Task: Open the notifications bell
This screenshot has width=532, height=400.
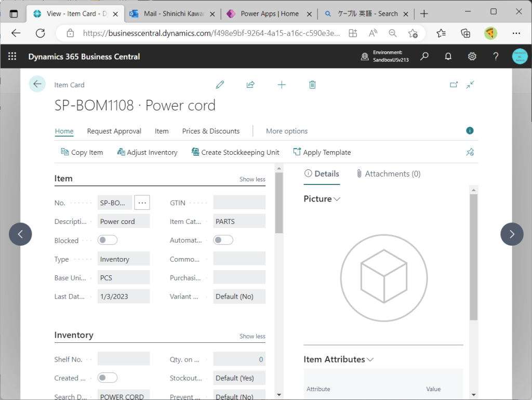Action: point(448,56)
